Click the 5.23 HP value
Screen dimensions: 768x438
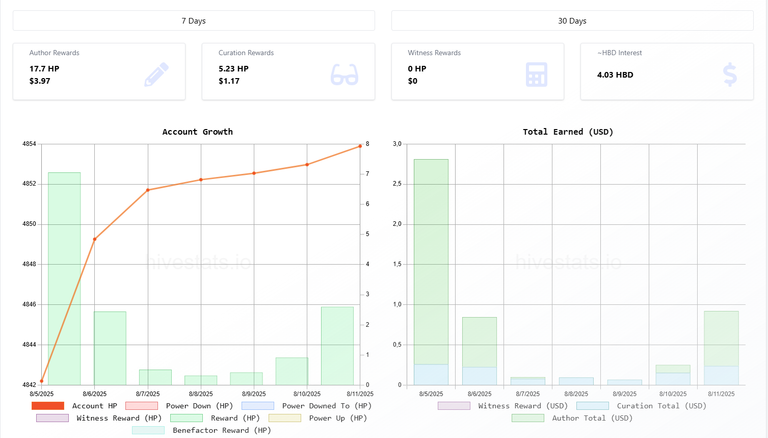234,69
